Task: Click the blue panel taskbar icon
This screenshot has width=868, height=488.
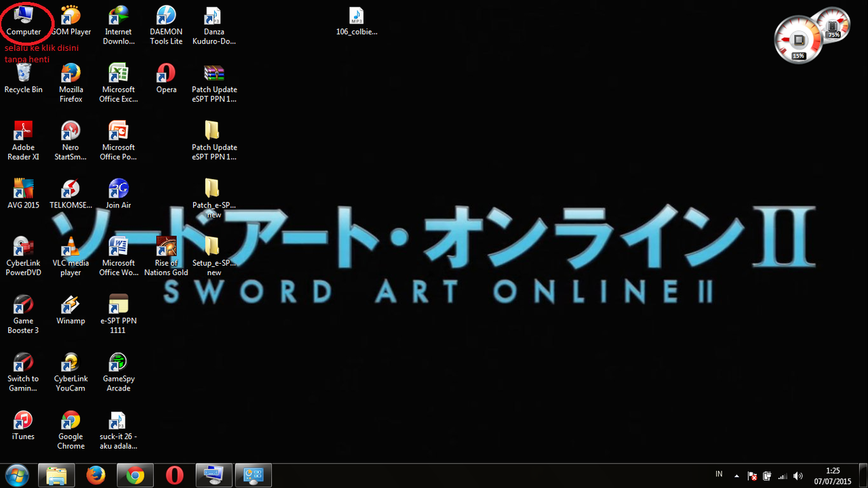Action: (x=253, y=476)
